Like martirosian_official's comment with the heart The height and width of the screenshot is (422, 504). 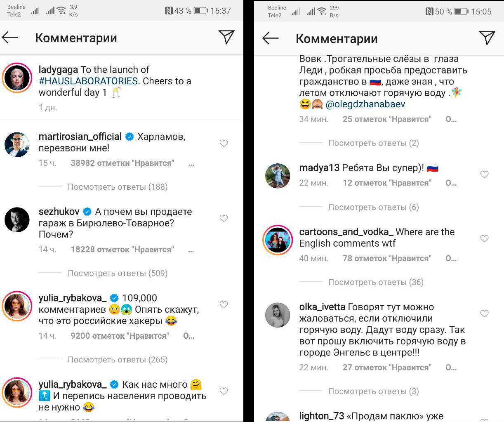click(x=224, y=143)
